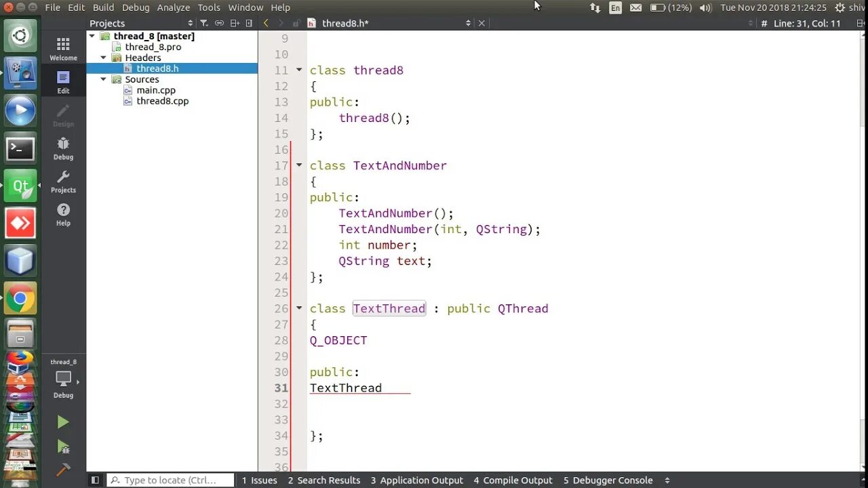This screenshot has width=868, height=488.
Task: Run the project with green arrow
Action: coord(63,422)
